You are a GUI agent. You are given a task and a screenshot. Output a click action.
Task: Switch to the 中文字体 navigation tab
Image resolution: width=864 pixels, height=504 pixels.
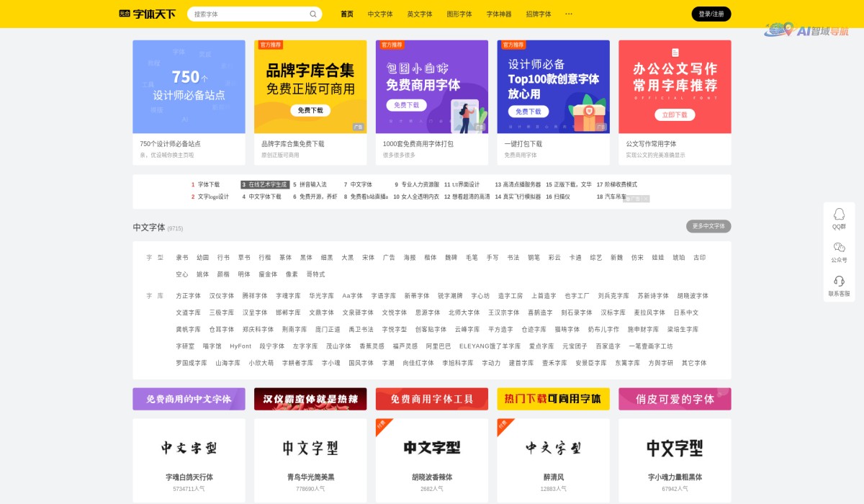[x=380, y=14]
